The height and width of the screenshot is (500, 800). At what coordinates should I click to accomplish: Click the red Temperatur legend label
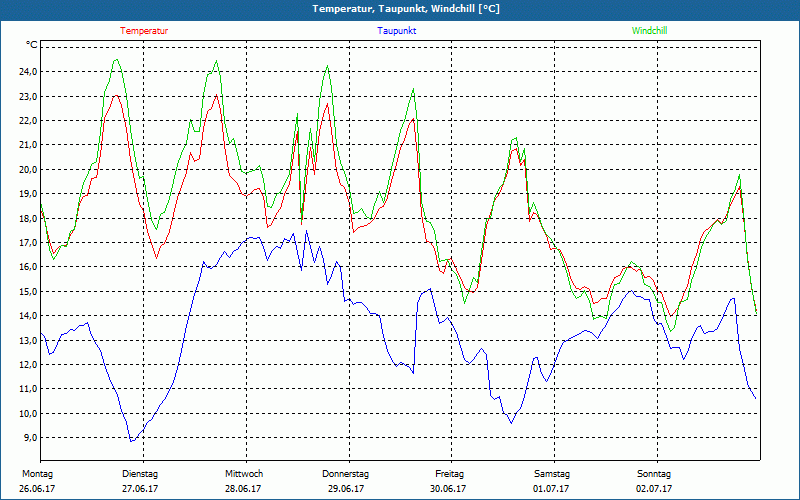click(144, 31)
